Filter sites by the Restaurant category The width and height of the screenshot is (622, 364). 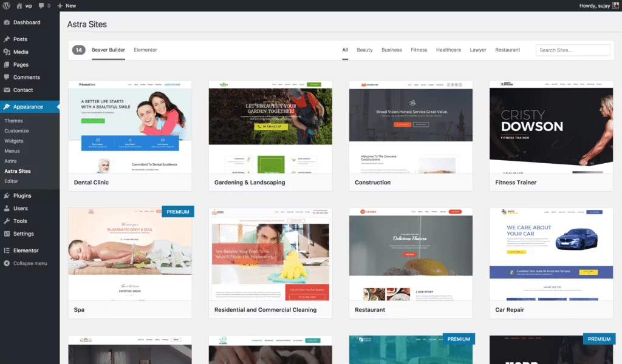(507, 50)
